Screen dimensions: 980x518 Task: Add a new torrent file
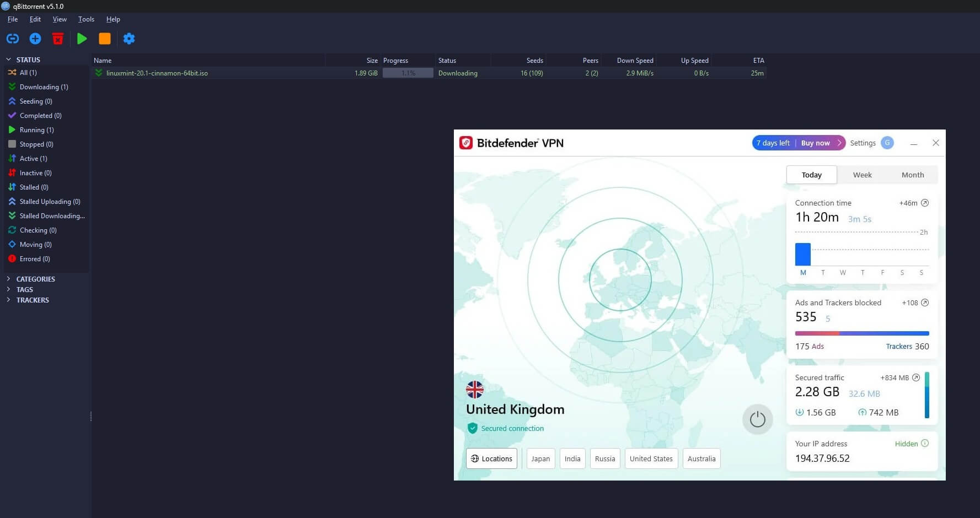click(x=35, y=39)
